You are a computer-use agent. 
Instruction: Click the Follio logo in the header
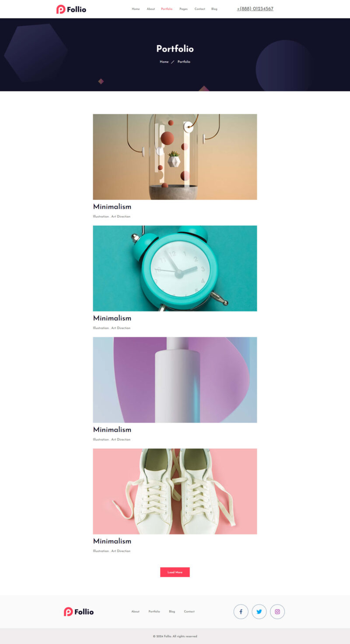(x=71, y=9)
